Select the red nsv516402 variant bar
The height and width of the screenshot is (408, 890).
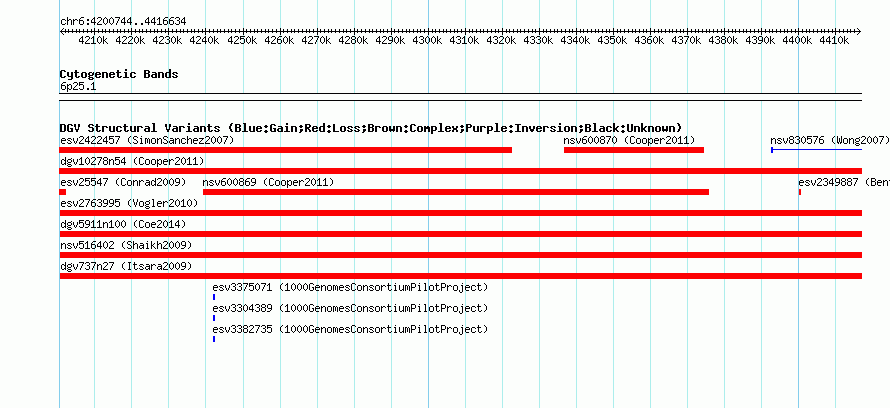point(461,255)
